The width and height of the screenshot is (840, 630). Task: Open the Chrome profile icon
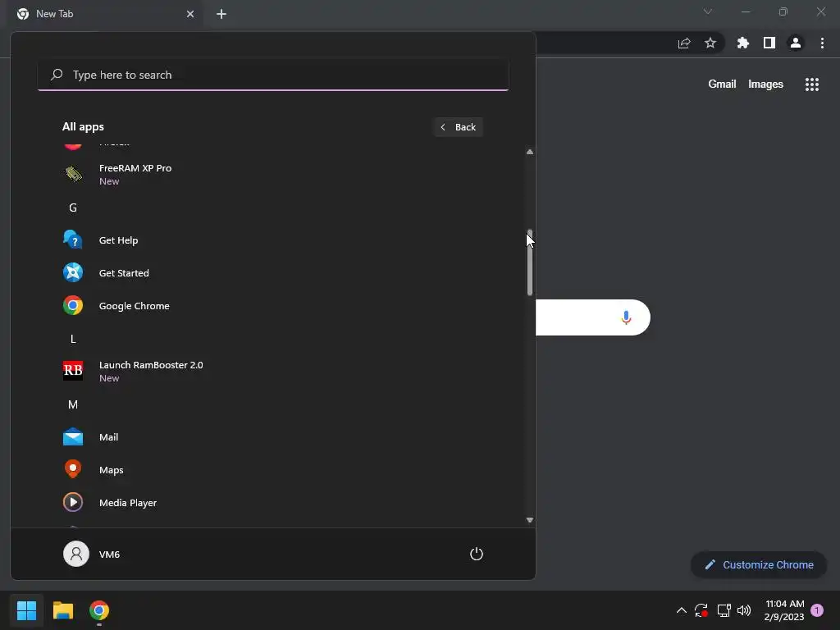(x=796, y=43)
